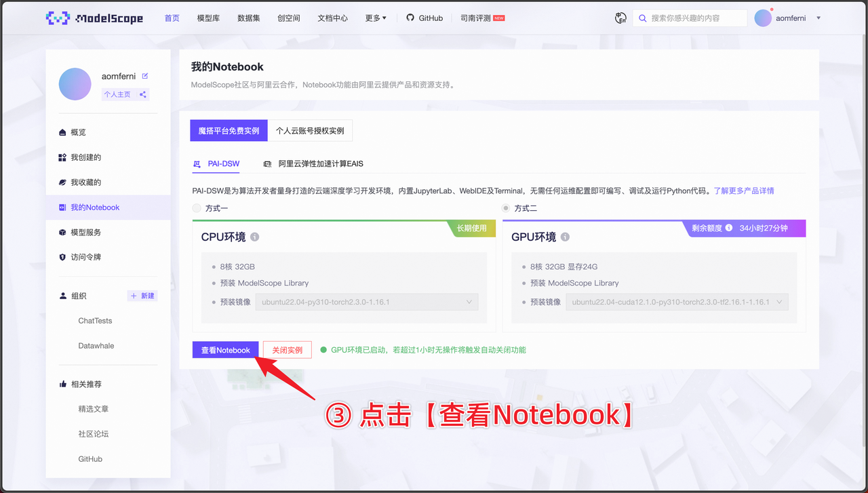This screenshot has height=493, width=868.
Task: Select 方式二 radio button
Action: pyautogui.click(x=506, y=208)
